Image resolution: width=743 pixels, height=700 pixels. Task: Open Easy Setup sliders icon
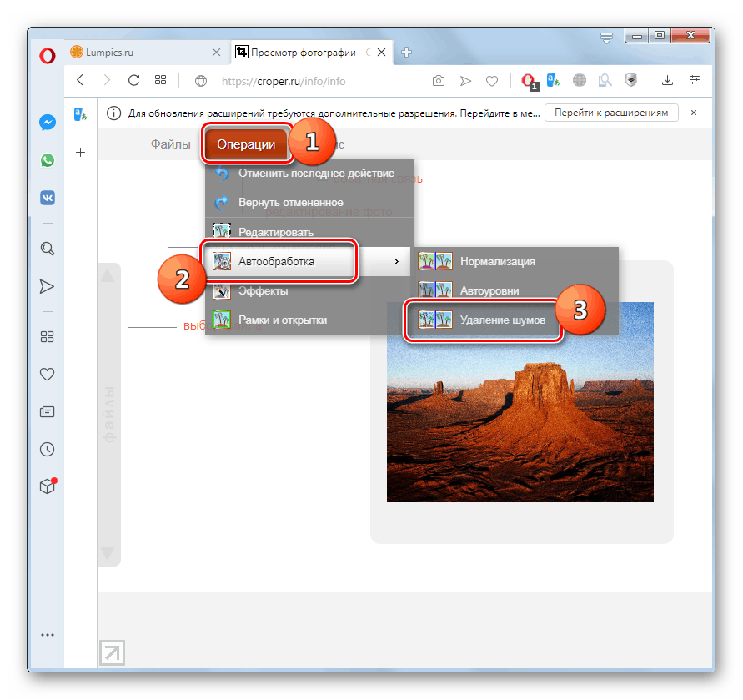click(x=695, y=79)
